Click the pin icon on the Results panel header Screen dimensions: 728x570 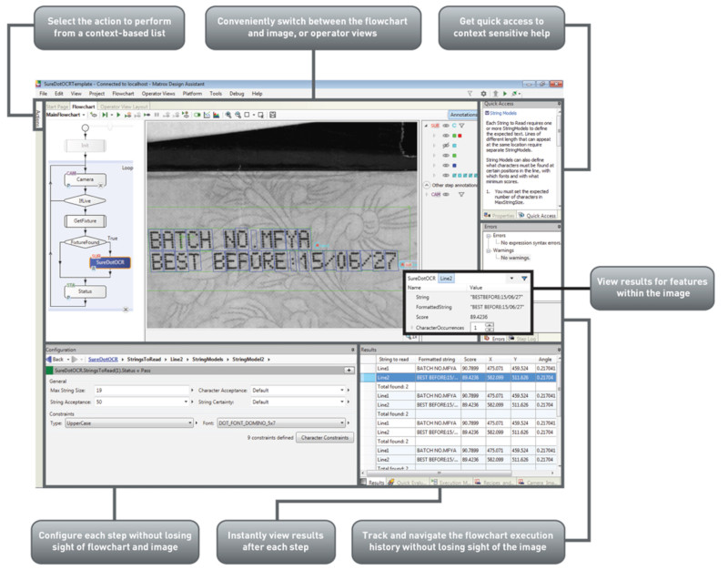(559, 350)
